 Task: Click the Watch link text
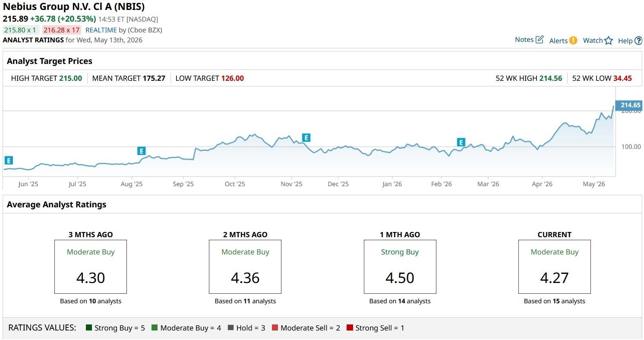[x=593, y=41]
